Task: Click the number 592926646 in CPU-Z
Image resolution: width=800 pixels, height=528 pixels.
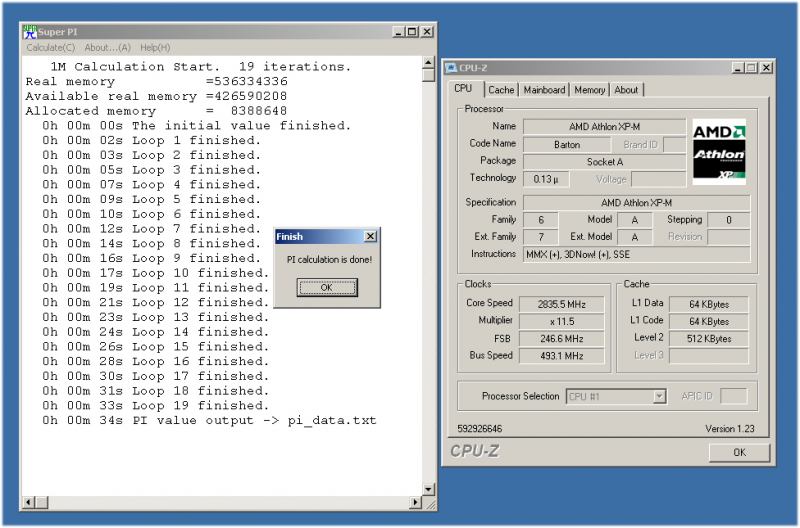Action: pos(480,429)
